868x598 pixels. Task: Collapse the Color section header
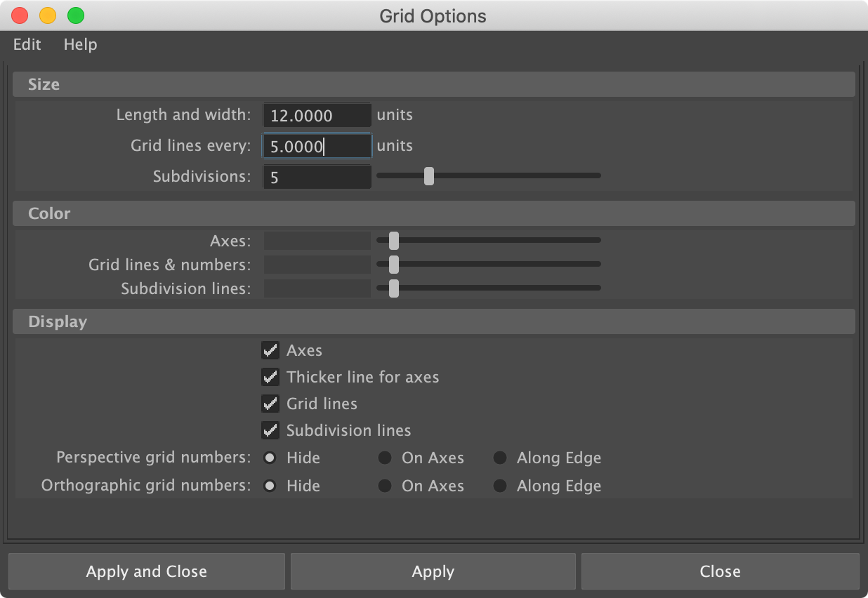[433, 213]
